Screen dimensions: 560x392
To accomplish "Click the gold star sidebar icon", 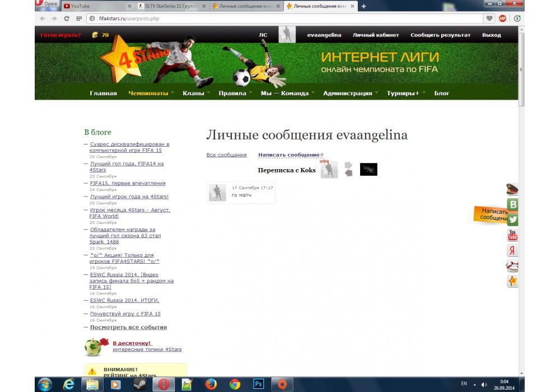I will point(512,281).
